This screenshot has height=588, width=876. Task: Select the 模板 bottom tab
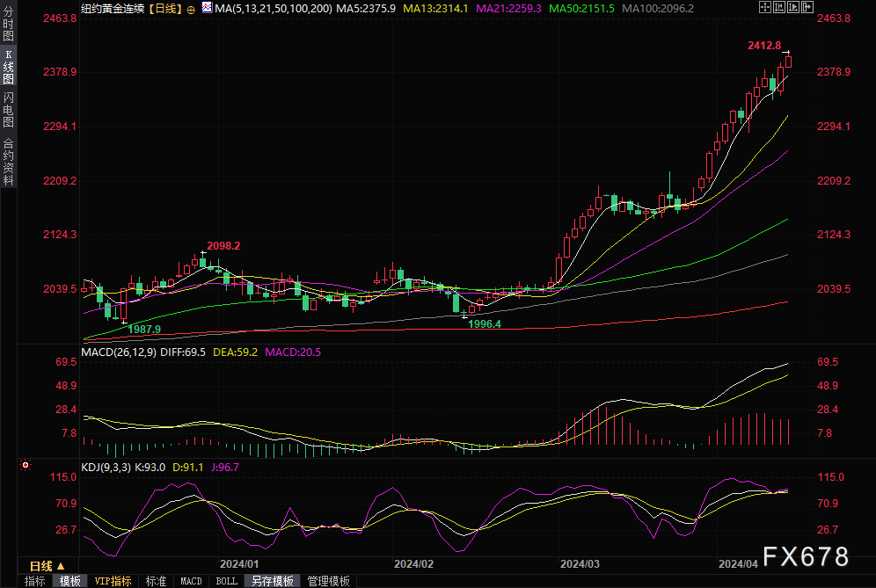coord(69,581)
